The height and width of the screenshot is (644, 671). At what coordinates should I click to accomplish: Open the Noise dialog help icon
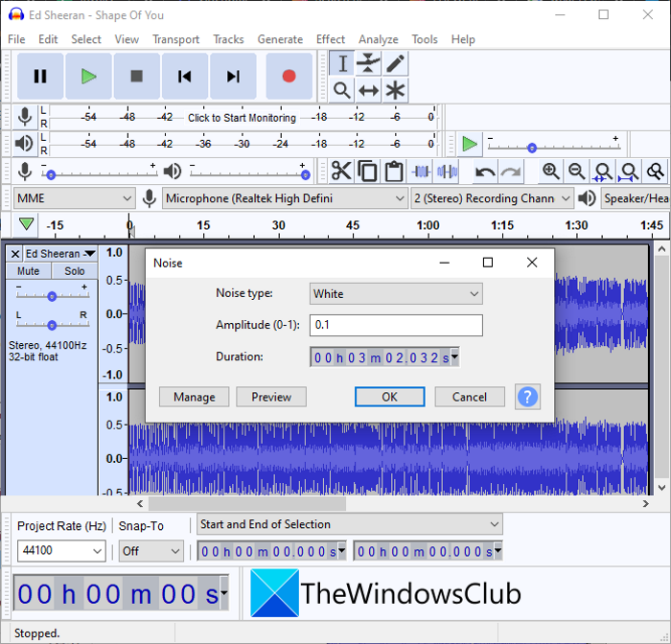pos(527,397)
